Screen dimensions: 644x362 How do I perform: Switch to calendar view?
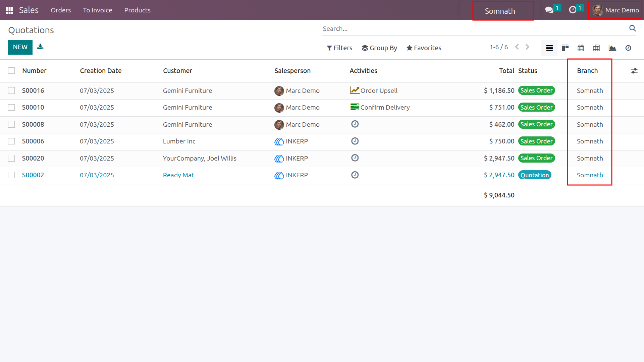pyautogui.click(x=581, y=48)
